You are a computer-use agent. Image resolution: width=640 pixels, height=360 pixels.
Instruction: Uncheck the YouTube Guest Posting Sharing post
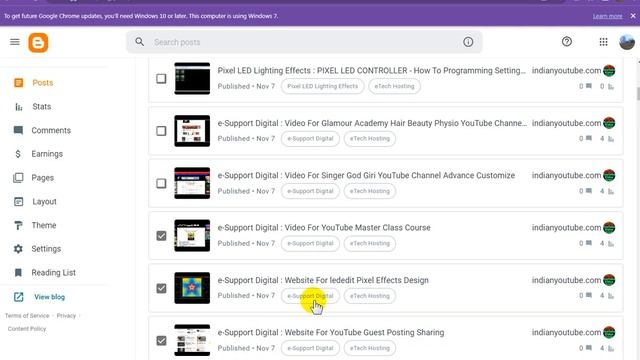161,340
